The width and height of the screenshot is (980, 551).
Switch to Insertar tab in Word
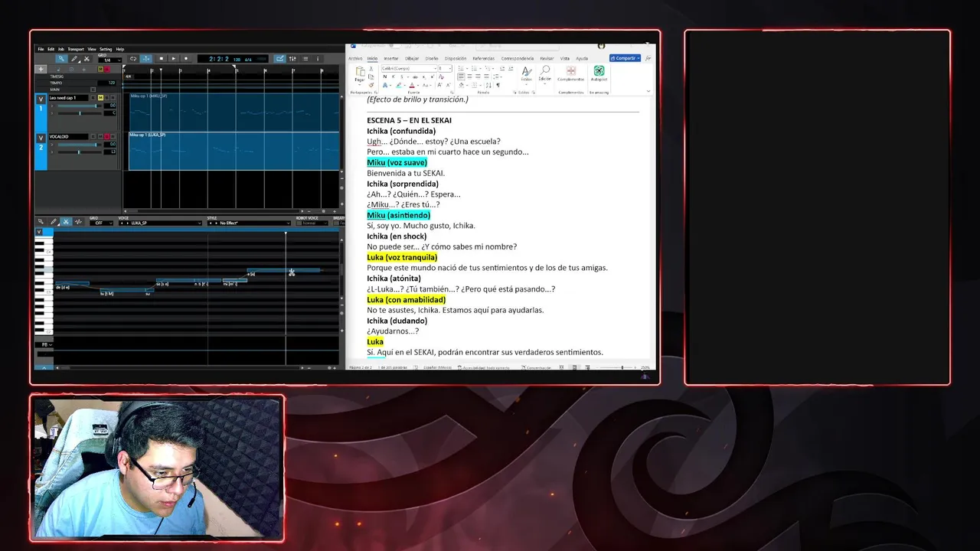pos(390,58)
